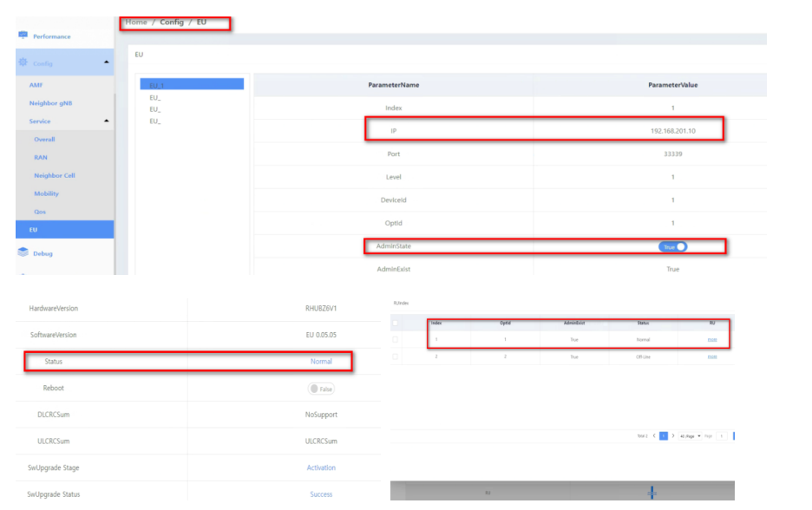
Task: Toggle the Reboot switch
Action: (x=321, y=389)
